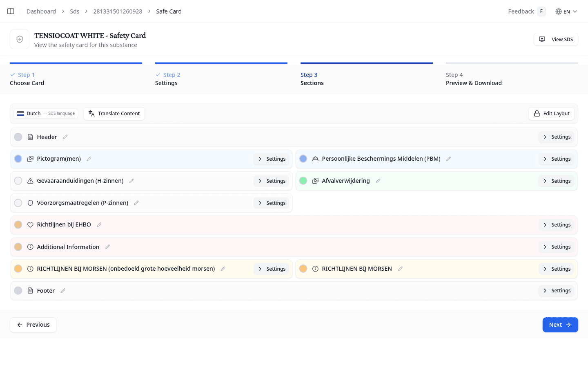Toggle the Header section circle

[x=18, y=137]
